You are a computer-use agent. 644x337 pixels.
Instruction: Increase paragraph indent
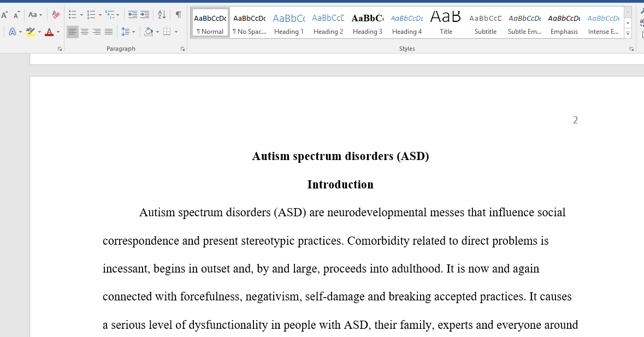[x=145, y=15]
